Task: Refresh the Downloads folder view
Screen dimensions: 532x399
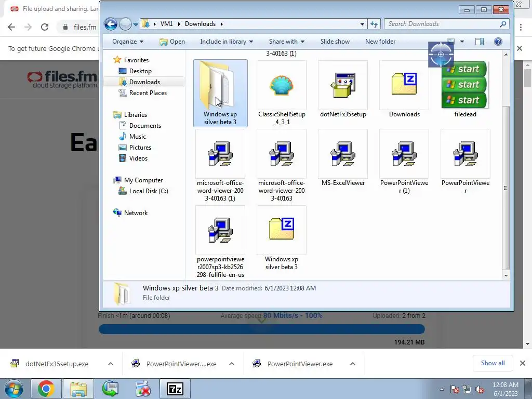Action: [x=374, y=24]
